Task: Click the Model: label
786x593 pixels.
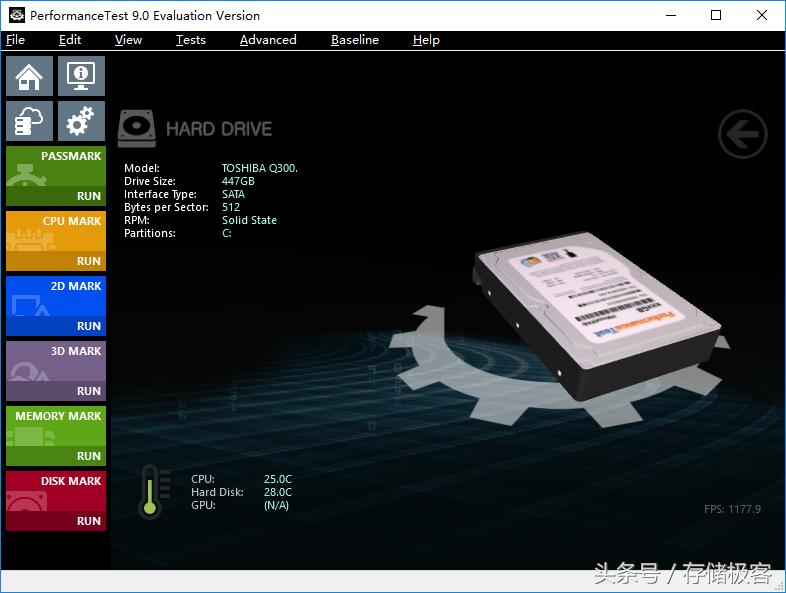Action: (142, 168)
